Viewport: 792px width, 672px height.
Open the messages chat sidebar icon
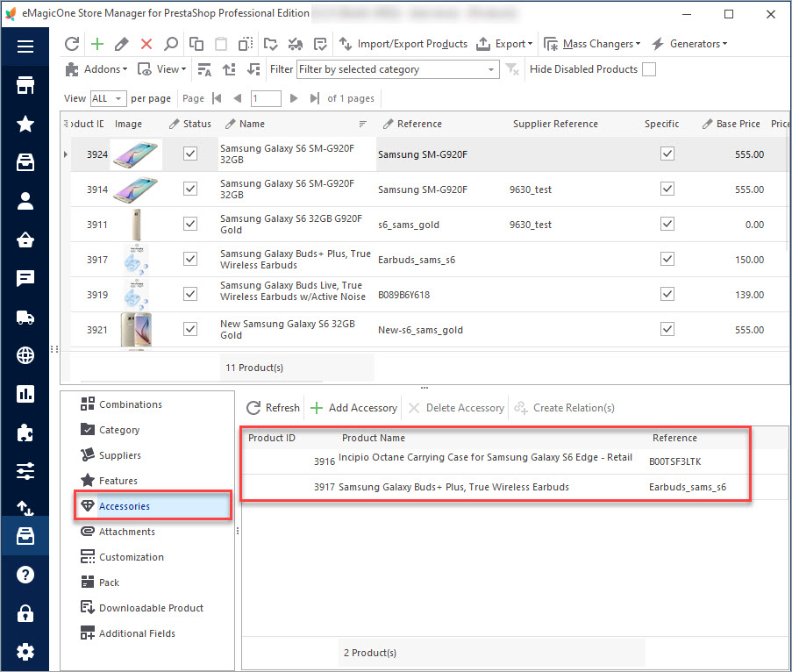[25, 278]
